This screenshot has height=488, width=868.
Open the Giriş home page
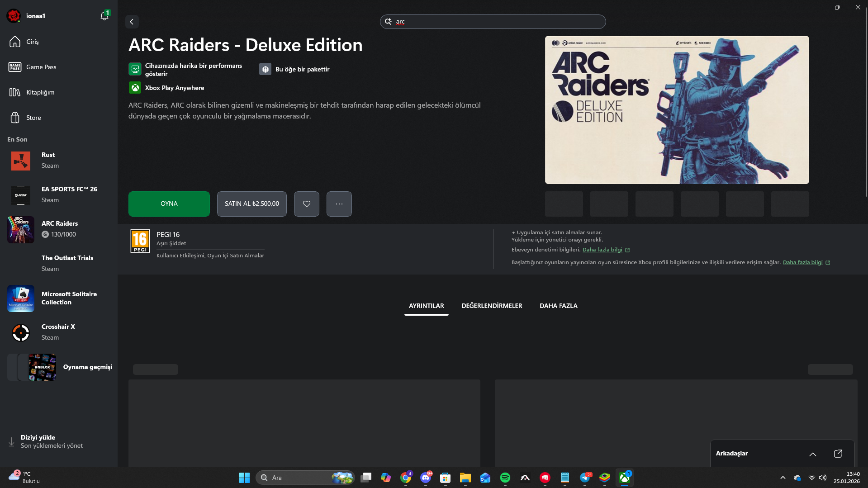tap(59, 42)
